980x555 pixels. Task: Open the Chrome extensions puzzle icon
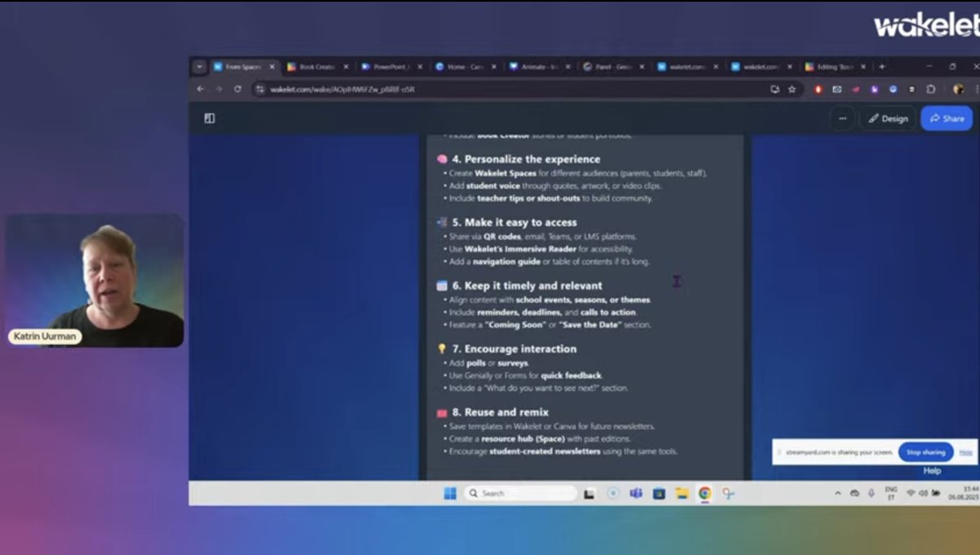930,89
